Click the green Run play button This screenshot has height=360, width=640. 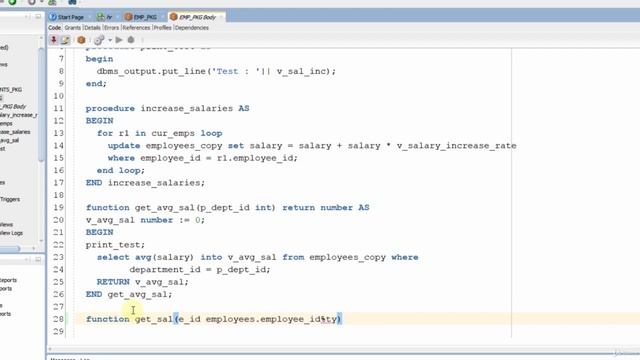(x=119, y=40)
